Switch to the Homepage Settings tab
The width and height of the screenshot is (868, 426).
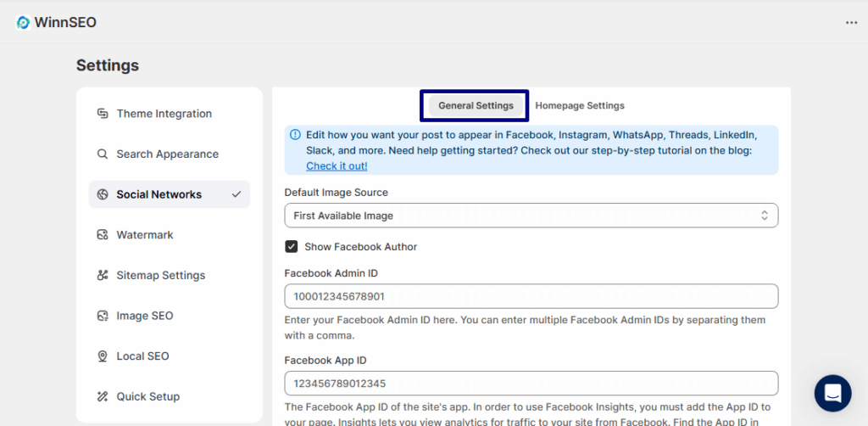(x=580, y=105)
